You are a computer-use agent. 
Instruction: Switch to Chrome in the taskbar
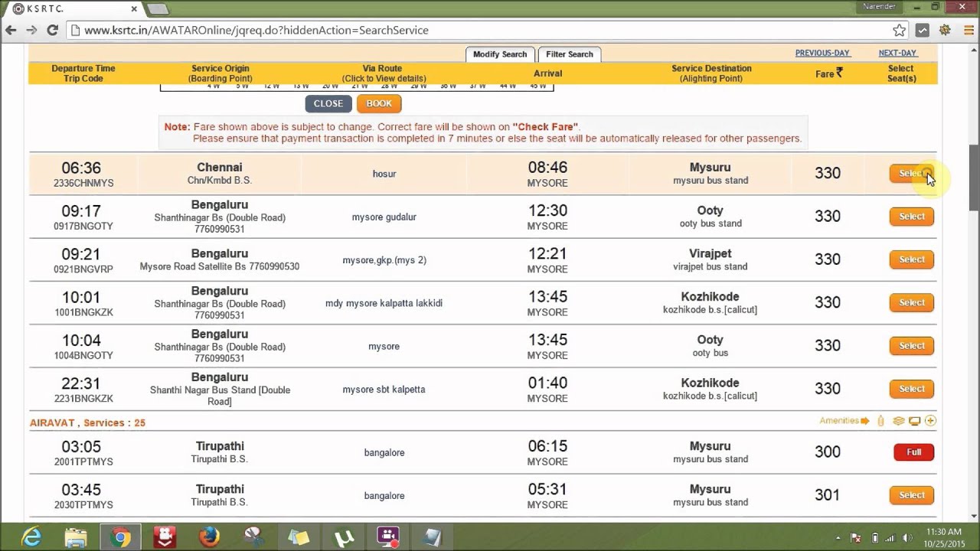tap(119, 537)
